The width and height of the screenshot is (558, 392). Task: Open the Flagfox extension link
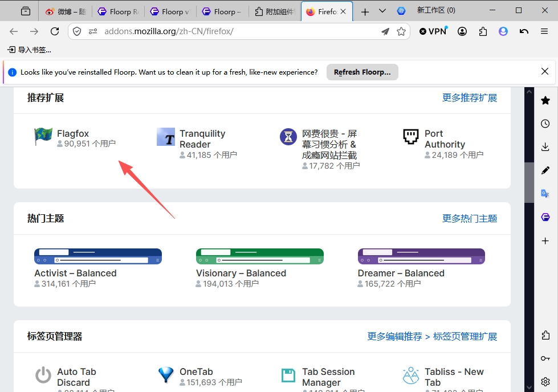click(73, 133)
